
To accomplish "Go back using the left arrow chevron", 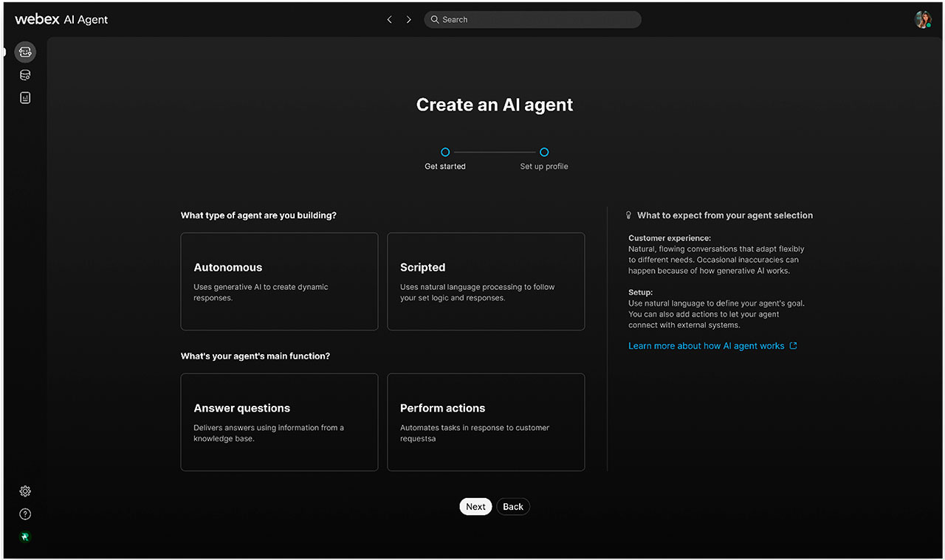I will tap(390, 20).
